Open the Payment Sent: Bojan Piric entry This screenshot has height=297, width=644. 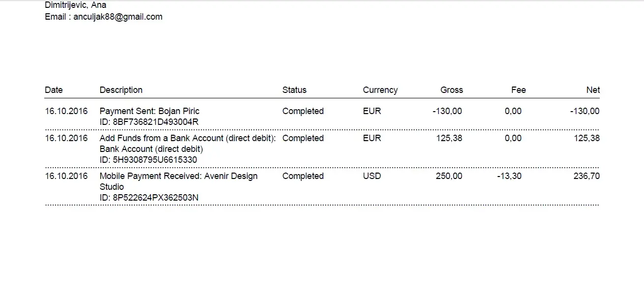tap(149, 111)
